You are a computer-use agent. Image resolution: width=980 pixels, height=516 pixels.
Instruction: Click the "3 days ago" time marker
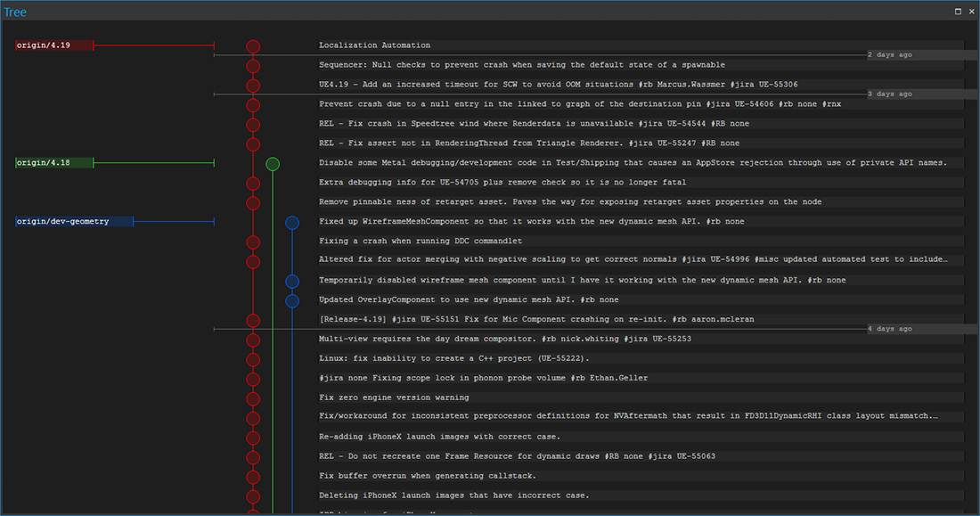click(x=890, y=94)
